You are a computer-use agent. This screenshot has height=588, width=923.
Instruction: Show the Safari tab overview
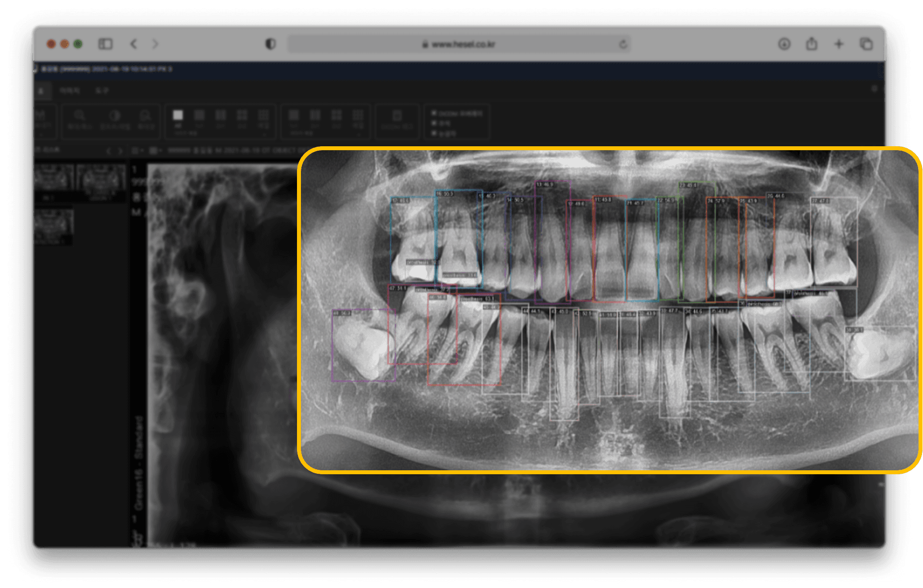(866, 44)
